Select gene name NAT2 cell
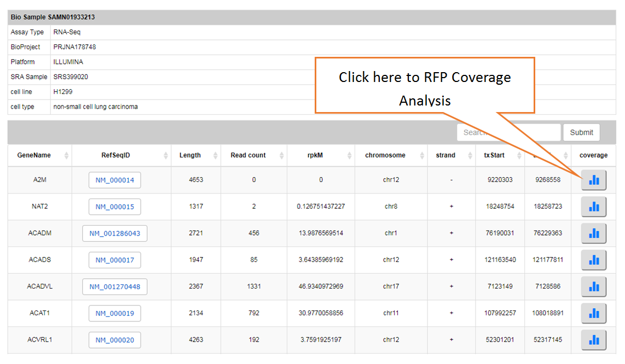The image size is (625, 364). coord(40,207)
